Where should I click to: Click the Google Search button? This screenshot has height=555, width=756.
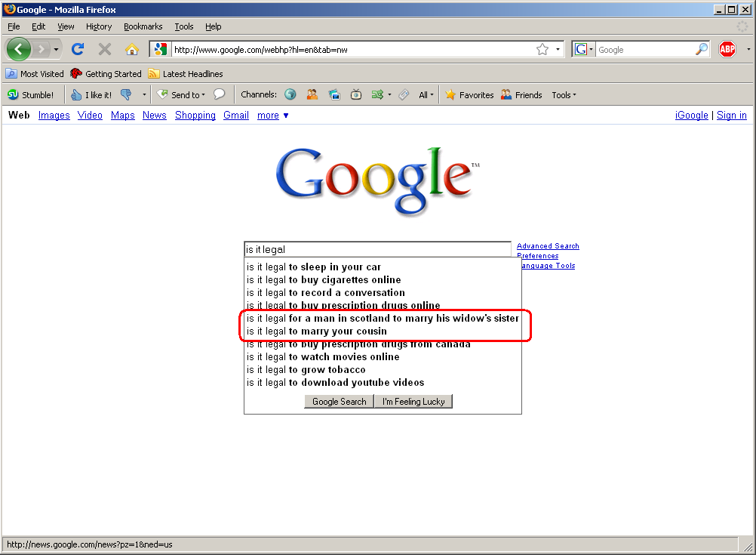tap(339, 402)
